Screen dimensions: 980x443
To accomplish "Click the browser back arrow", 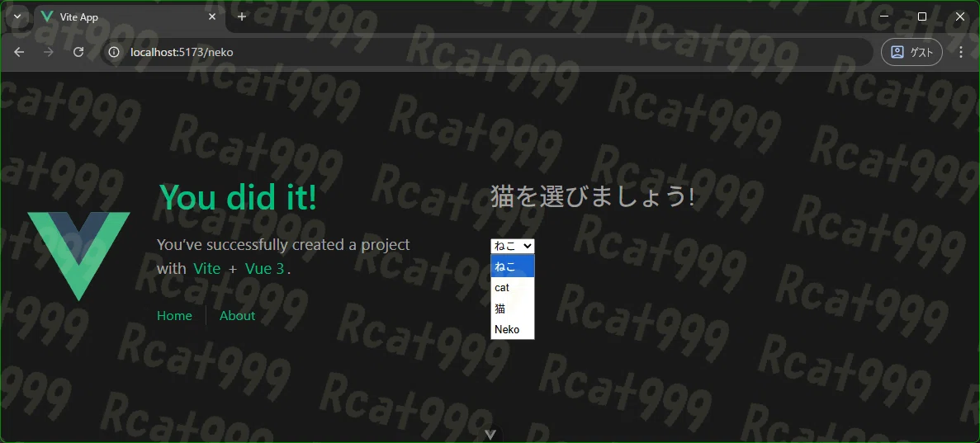I will click(19, 52).
